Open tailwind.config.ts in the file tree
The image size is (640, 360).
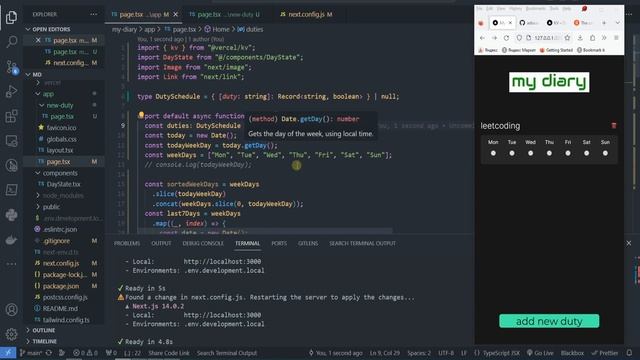66,320
